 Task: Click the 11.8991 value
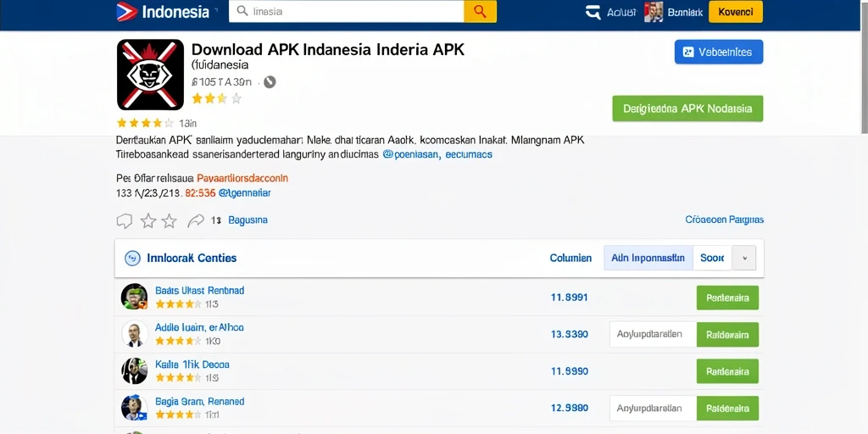tap(569, 298)
